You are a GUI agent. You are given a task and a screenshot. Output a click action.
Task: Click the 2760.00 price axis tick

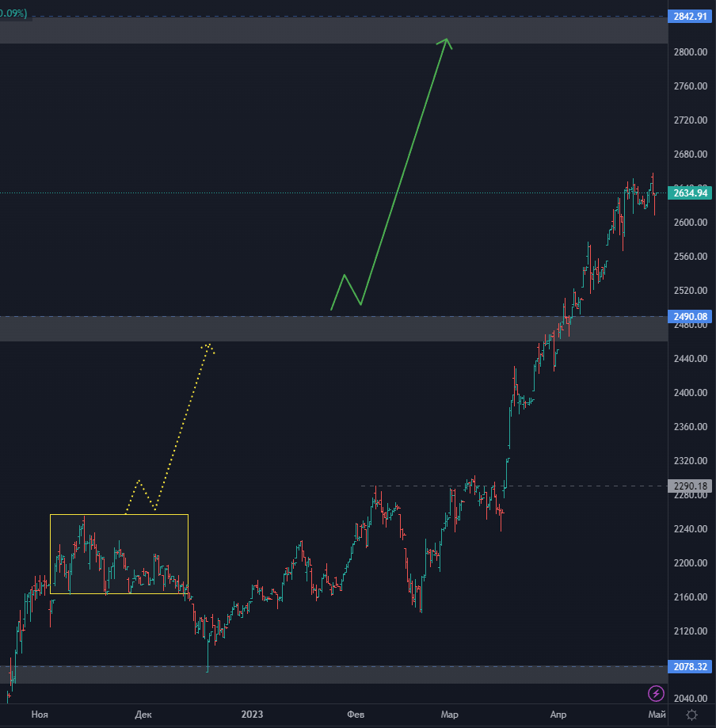(691, 86)
